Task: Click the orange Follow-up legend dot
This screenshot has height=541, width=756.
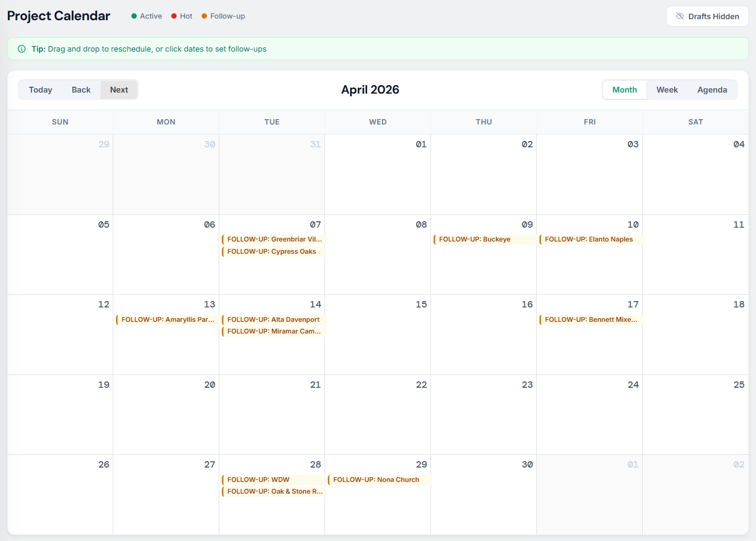Action: (204, 16)
